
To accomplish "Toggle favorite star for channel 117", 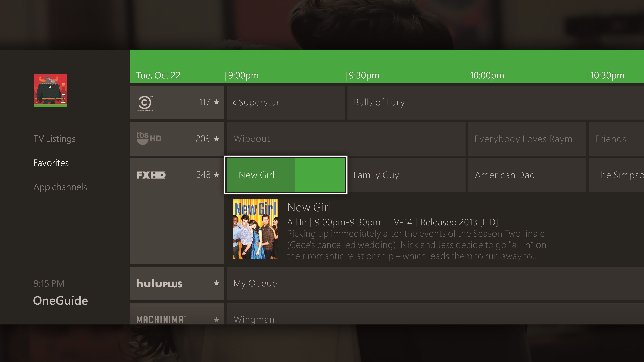I will (x=216, y=102).
